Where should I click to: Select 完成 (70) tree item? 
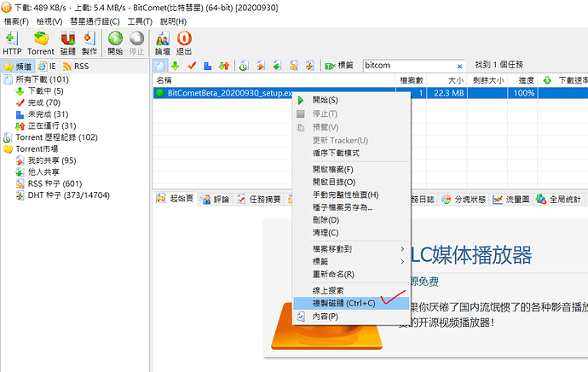43,102
